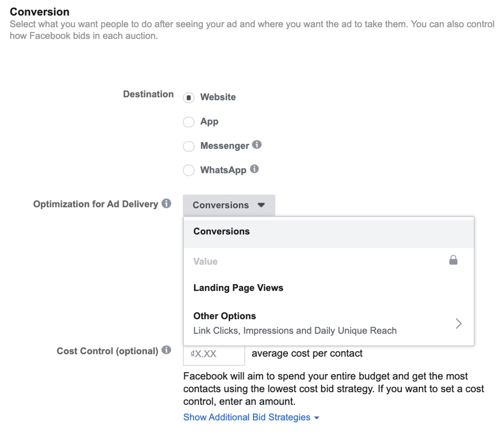Click the info icon beside WhatsApp
The width and height of the screenshot is (504, 435).
pyautogui.click(x=254, y=169)
